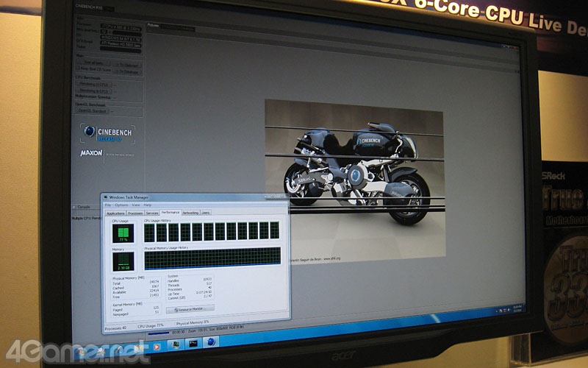
Task: Select the Performance tab
Action: 171,213
